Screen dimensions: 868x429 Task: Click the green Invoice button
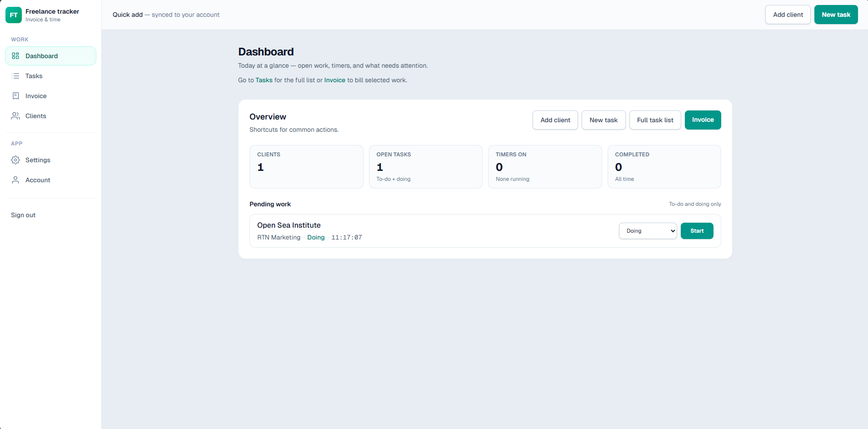(x=703, y=120)
